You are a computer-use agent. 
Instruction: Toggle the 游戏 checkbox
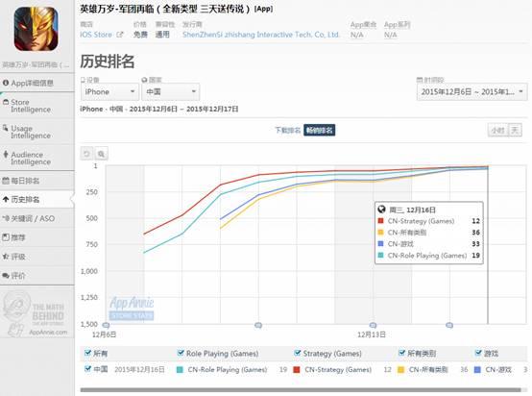tap(478, 353)
